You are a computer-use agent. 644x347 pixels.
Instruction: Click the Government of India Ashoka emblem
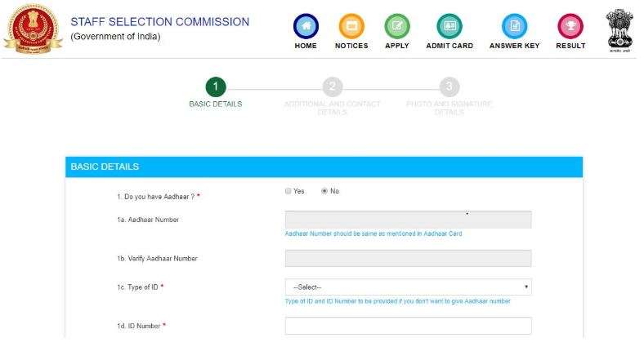point(619,30)
